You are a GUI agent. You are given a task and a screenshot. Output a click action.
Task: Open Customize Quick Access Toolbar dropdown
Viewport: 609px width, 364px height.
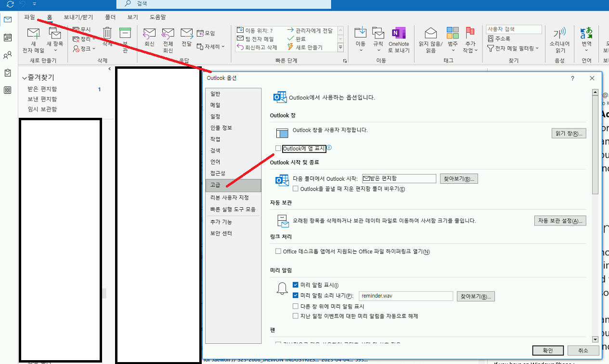[x=35, y=4]
